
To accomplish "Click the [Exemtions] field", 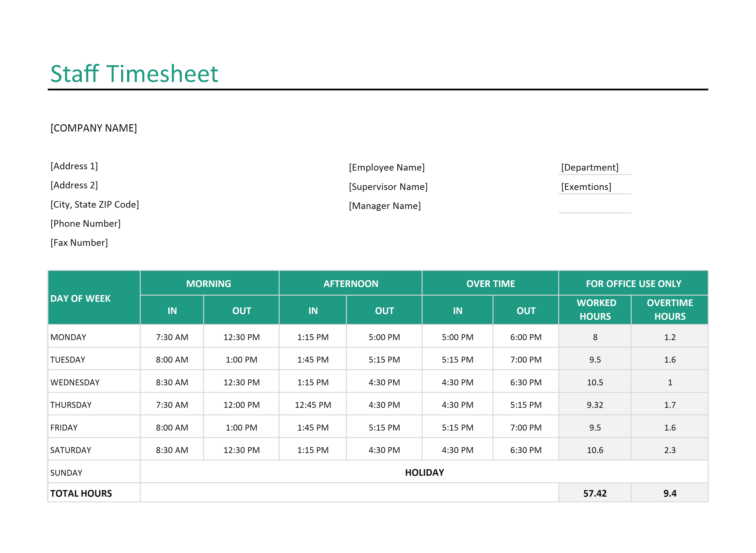I will (586, 187).
